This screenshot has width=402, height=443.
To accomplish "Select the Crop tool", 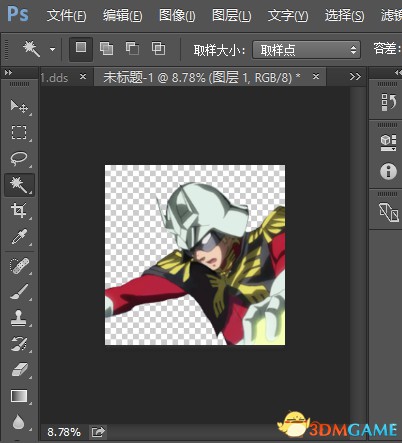I will (x=19, y=210).
